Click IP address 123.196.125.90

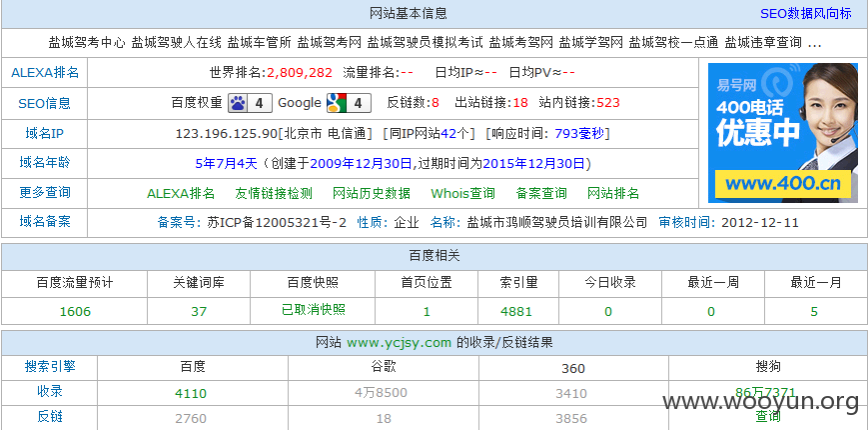coord(226,134)
